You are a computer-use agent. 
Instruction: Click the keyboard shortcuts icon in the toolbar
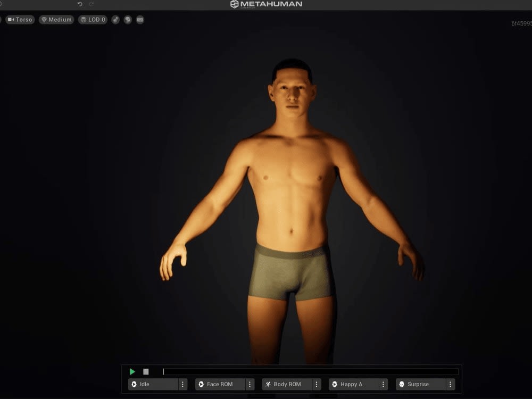pos(139,20)
